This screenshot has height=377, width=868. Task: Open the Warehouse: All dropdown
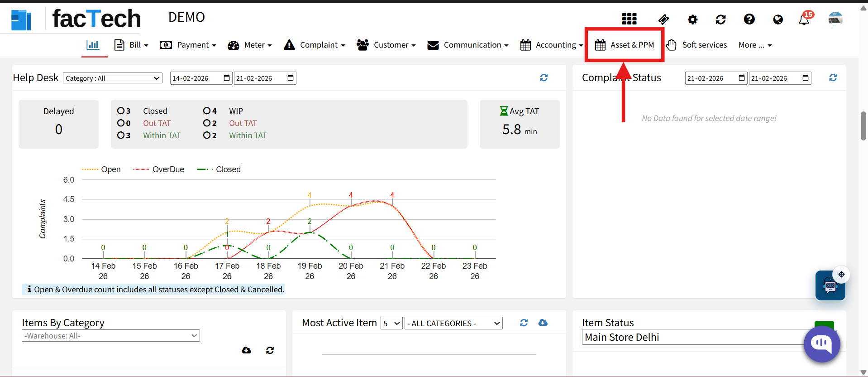click(x=110, y=336)
